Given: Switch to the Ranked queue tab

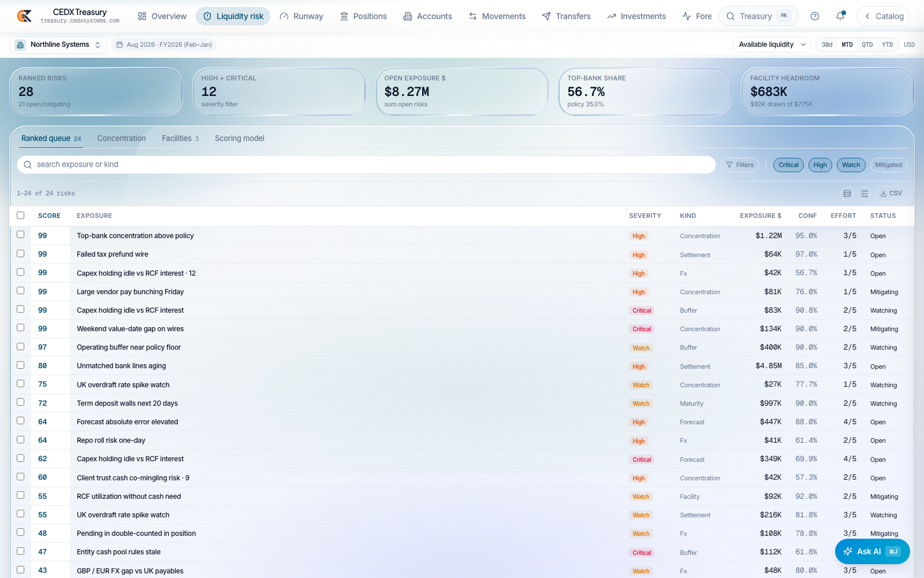Looking at the screenshot, I should pos(51,139).
